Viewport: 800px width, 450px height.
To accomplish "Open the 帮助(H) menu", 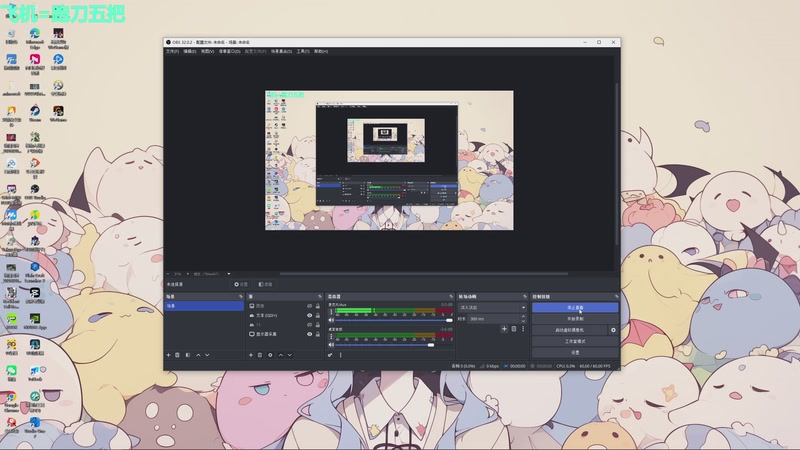I will tap(321, 52).
